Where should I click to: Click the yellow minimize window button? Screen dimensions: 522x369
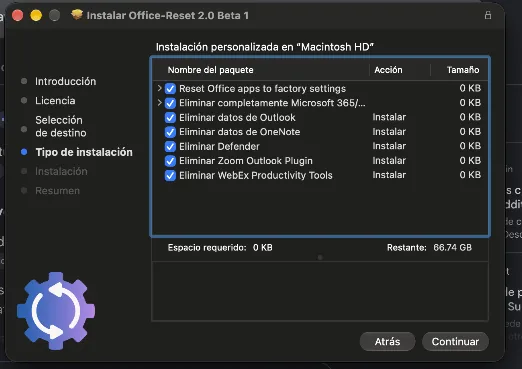[x=36, y=15]
